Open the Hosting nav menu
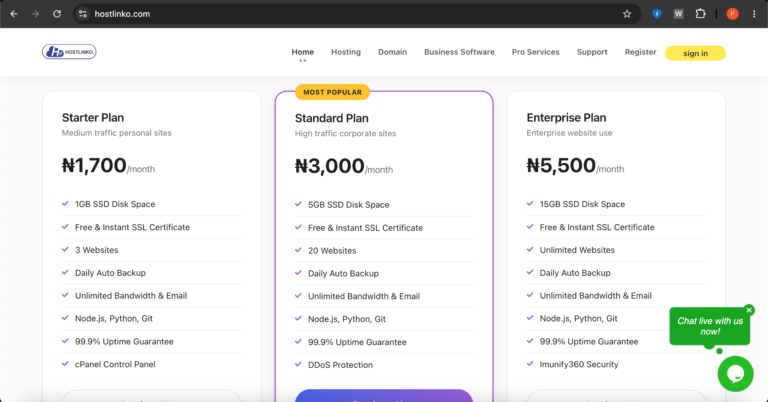Viewport: 768px width, 402px height. [x=346, y=52]
